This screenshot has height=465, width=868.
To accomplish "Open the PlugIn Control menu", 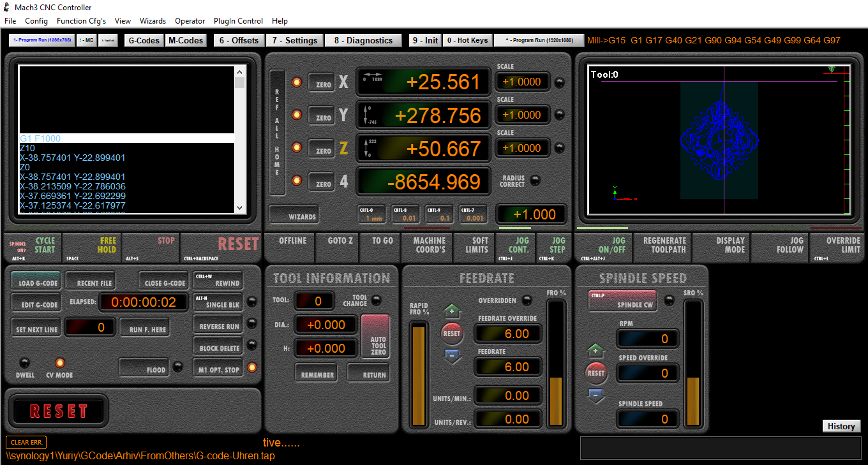I will [x=238, y=21].
